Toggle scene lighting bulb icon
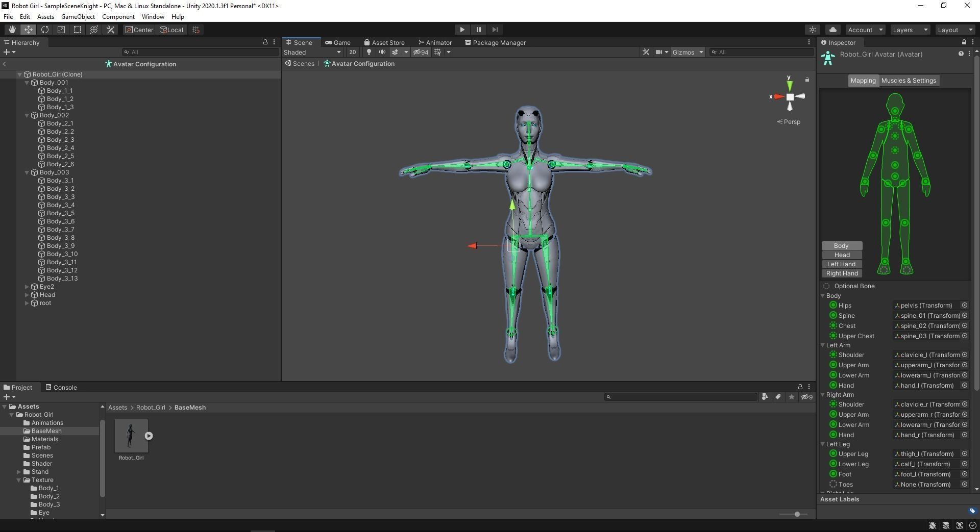 point(369,52)
